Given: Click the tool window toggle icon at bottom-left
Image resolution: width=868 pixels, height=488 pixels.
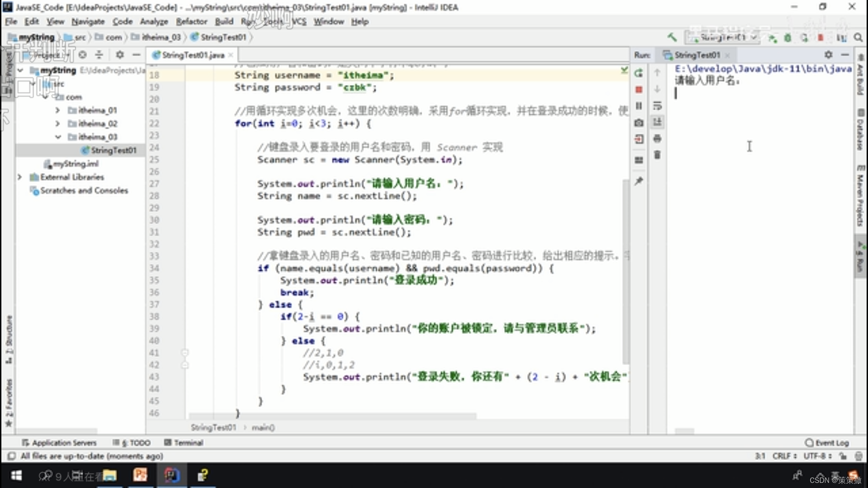Looking at the screenshot, I should click(x=11, y=456).
